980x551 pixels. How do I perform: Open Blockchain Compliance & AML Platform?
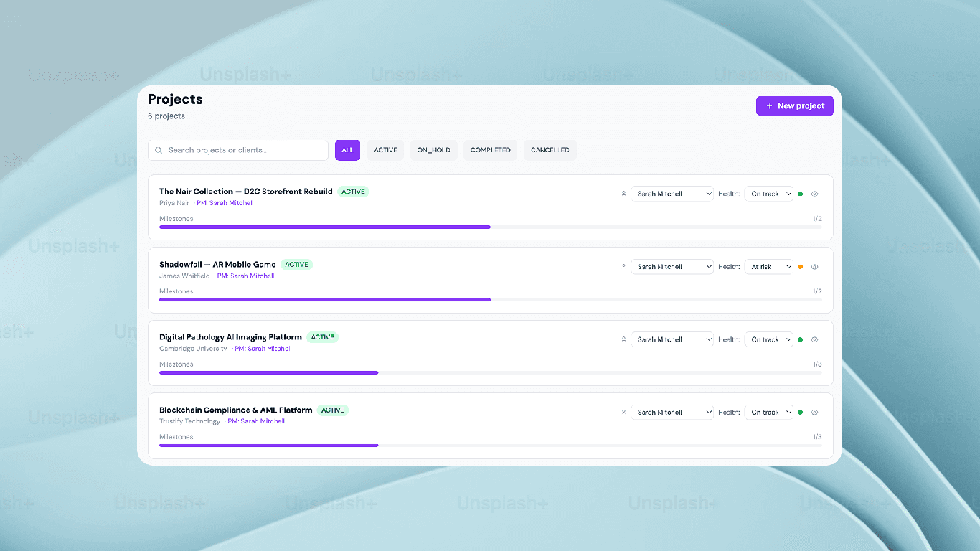point(236,410)
